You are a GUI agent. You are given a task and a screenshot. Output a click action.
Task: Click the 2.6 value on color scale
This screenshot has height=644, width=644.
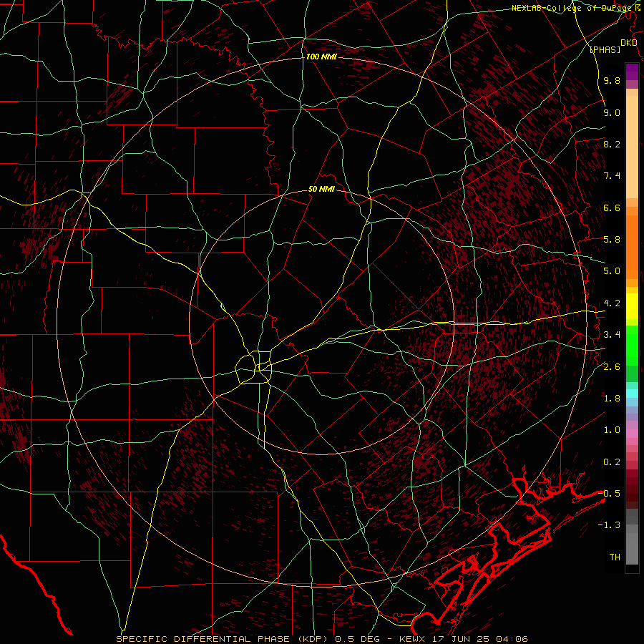[x=612, y=367]
